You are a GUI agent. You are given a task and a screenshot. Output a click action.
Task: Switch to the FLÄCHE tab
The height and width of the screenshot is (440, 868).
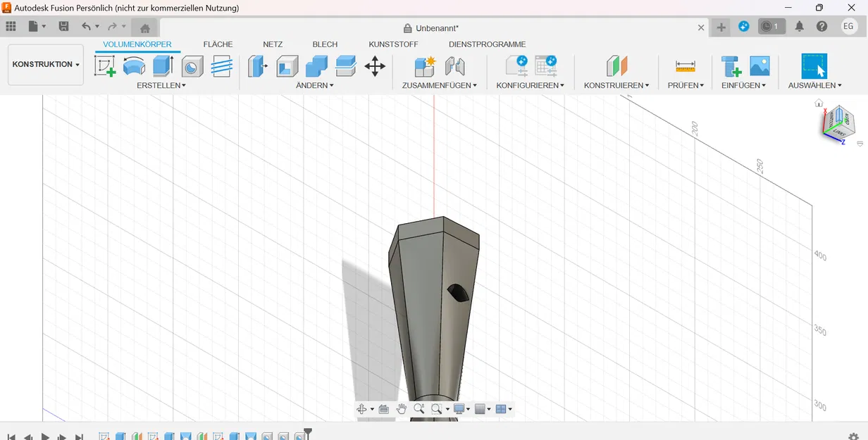tap(218, 44)
